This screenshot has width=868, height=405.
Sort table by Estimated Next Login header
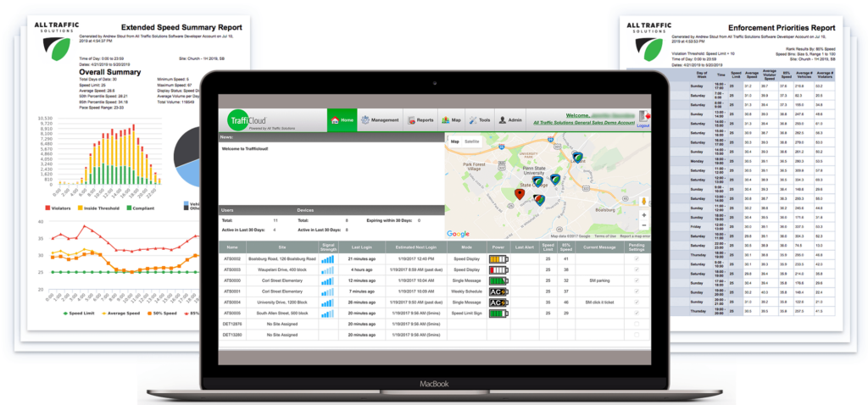416,247
